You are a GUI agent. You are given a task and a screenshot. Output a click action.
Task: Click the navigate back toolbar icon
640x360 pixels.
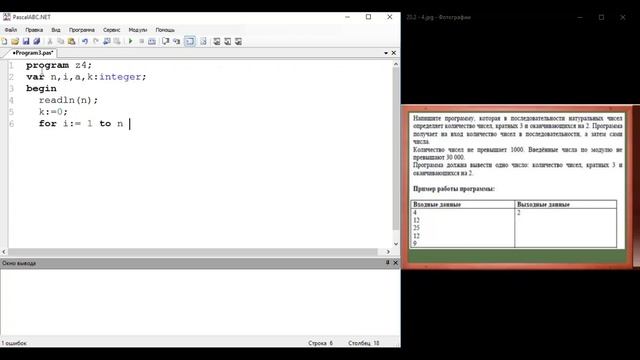107,41
